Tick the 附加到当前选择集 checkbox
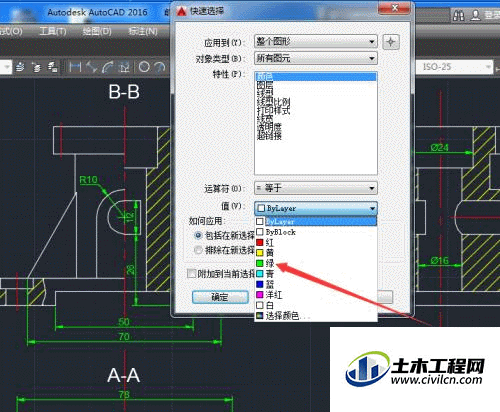The image size is (500, 412). click(x=191, y=274)
